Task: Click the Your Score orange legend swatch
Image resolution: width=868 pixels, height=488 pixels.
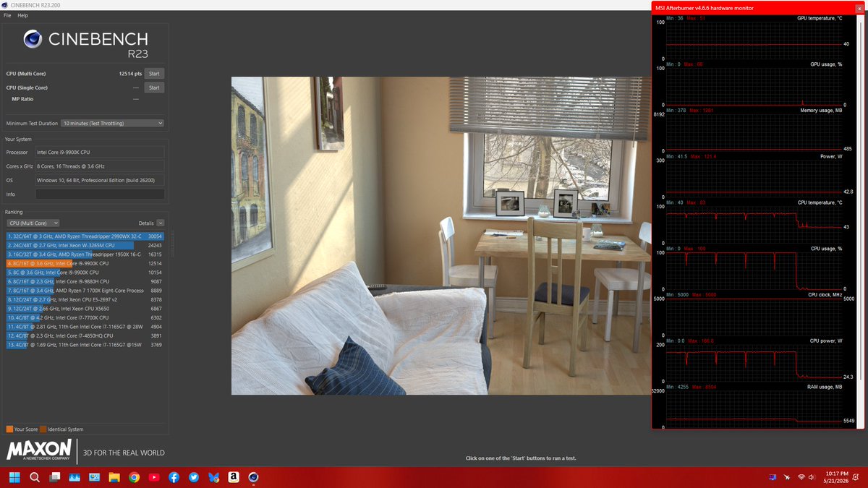Action: click(9, 429)
